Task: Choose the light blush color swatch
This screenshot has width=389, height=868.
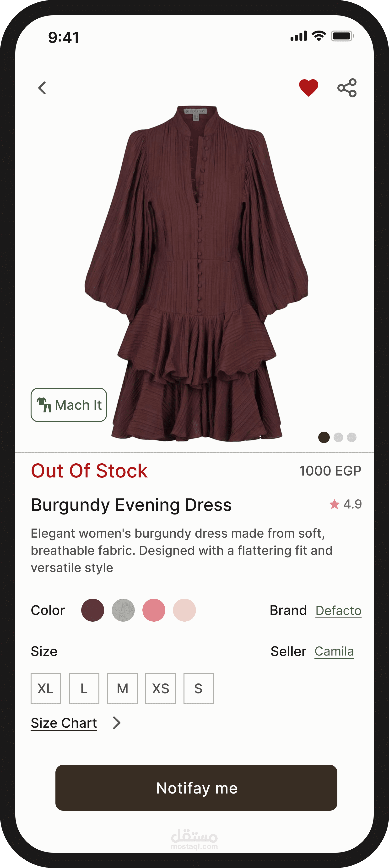Action: (x=184, y=610)
